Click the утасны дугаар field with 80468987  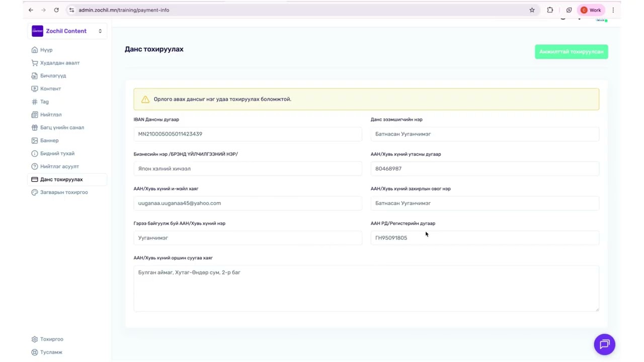485,168
